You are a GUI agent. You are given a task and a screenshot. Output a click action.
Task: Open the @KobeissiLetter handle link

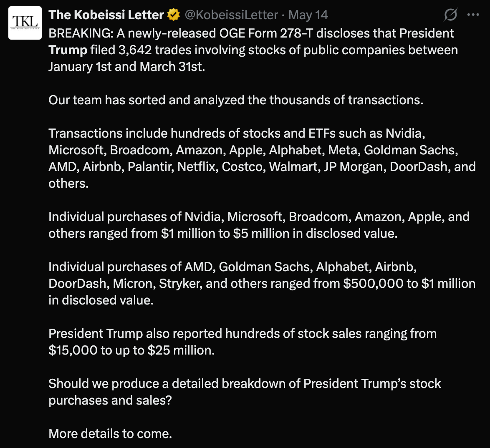point(231,15)
